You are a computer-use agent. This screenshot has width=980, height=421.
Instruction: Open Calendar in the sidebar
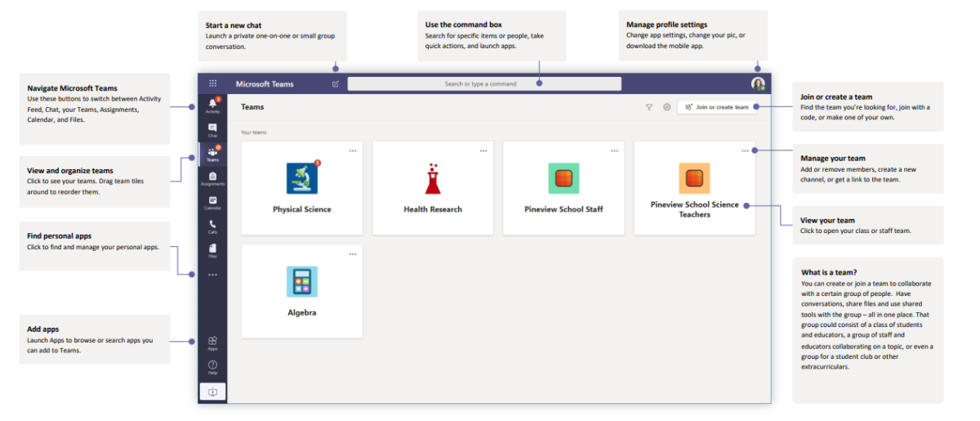click(x=212, y=202)
